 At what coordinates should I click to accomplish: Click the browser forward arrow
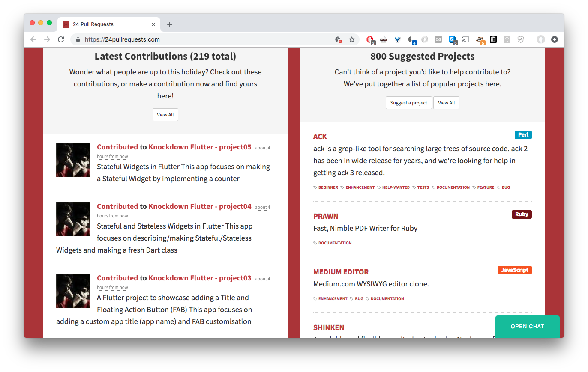click(47, 39)
